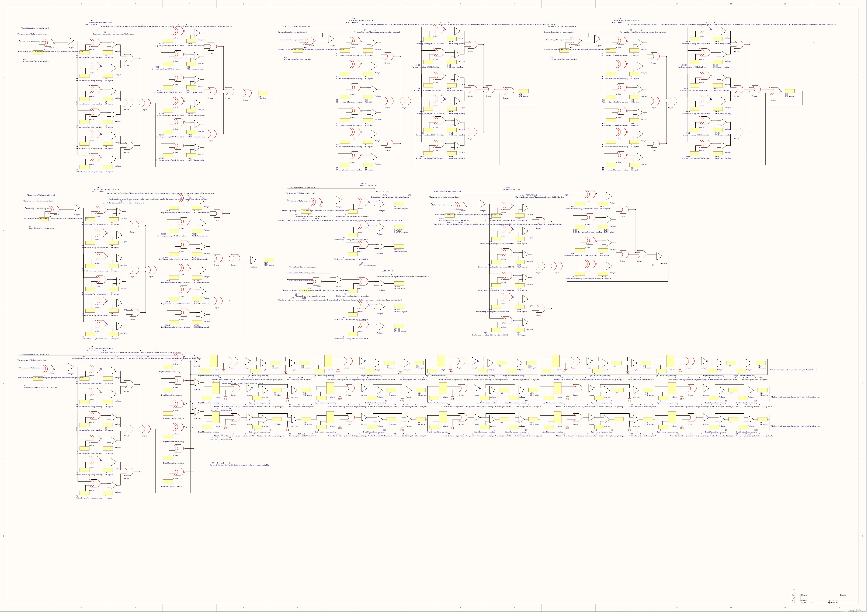Select the yellow AX register box in OR circuit
The height and width of the screenshot is (614, 868).
[108, 53]
